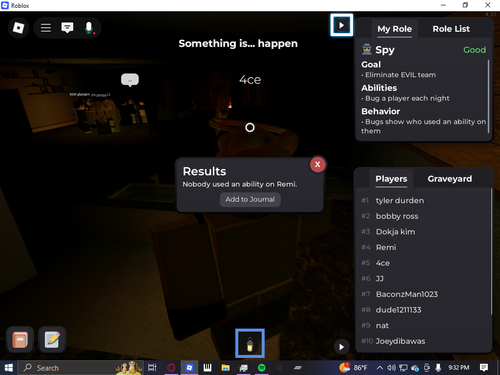
Task: Show hidden system tray icons
Action: 380,368
